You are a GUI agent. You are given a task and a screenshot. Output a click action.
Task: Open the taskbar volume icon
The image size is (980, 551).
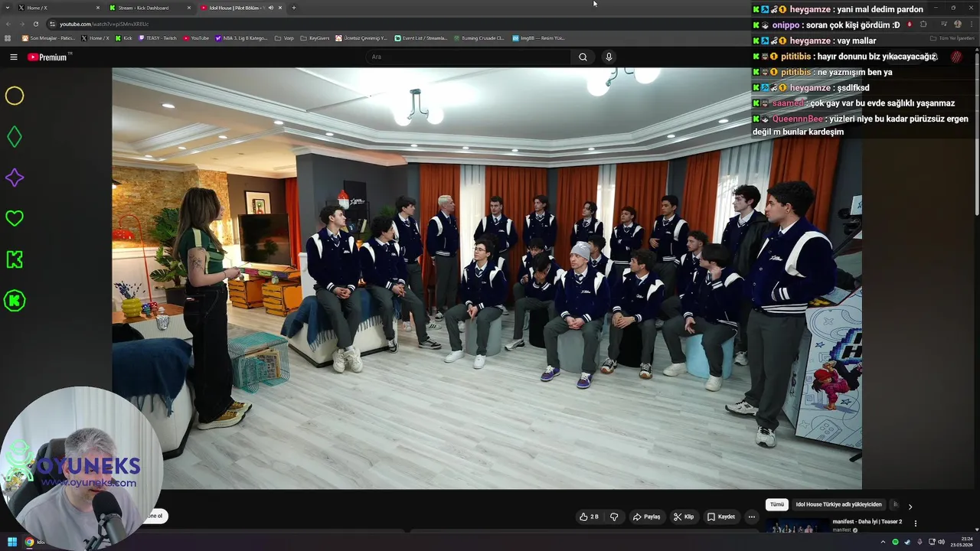(x=941, y=542)
